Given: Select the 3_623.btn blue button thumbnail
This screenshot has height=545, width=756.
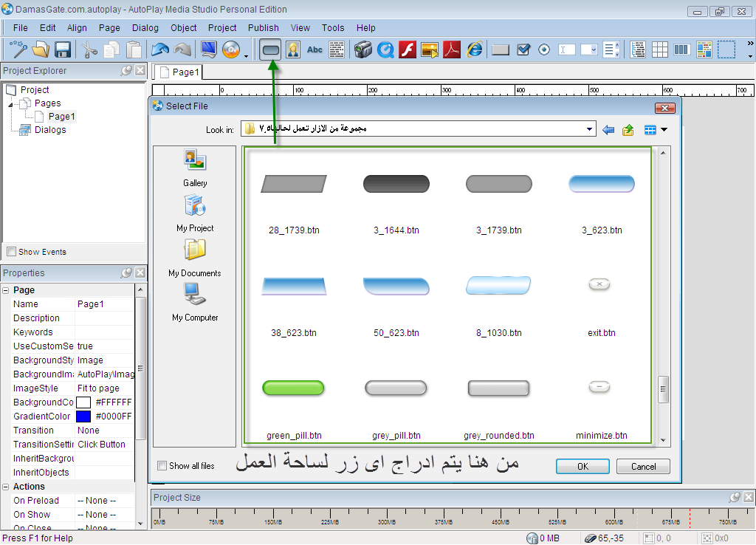Looking at the screenshot, I should tap(601, 184).
